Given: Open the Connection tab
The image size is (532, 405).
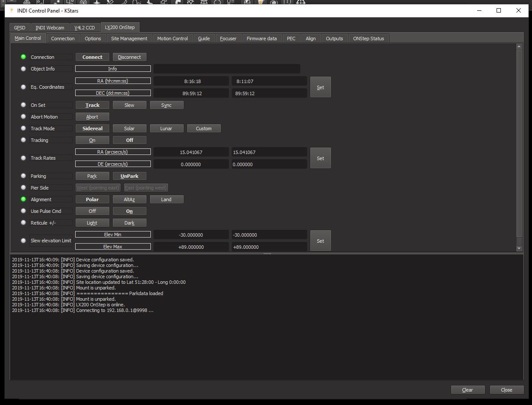Looking at the screenshot, I should (x=63, y=39).
